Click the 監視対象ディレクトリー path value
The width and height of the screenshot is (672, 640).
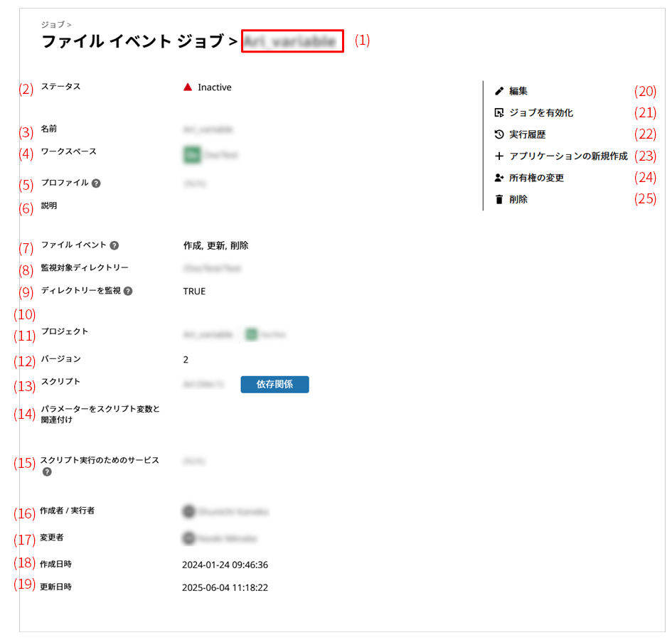pyautogui.click(x=212, y=268)
